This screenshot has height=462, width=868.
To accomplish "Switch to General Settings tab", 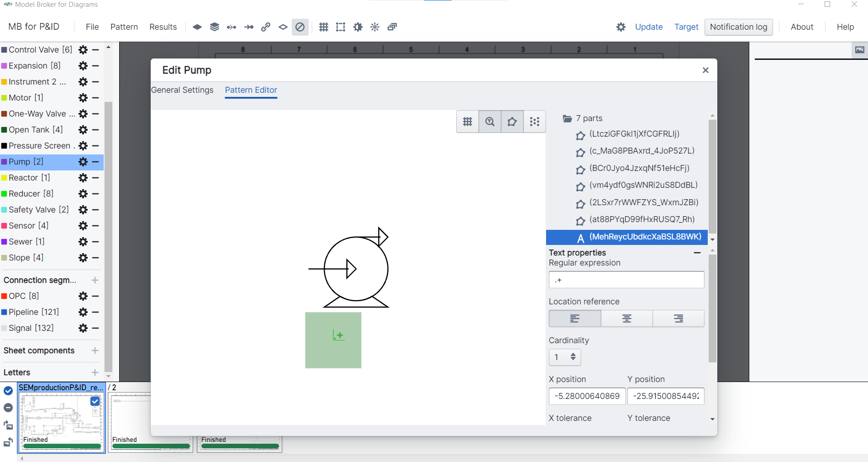I will tap(182, 90).
